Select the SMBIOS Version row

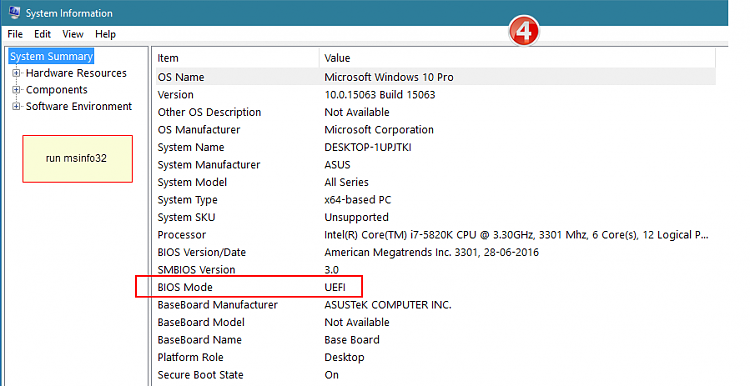436,270
